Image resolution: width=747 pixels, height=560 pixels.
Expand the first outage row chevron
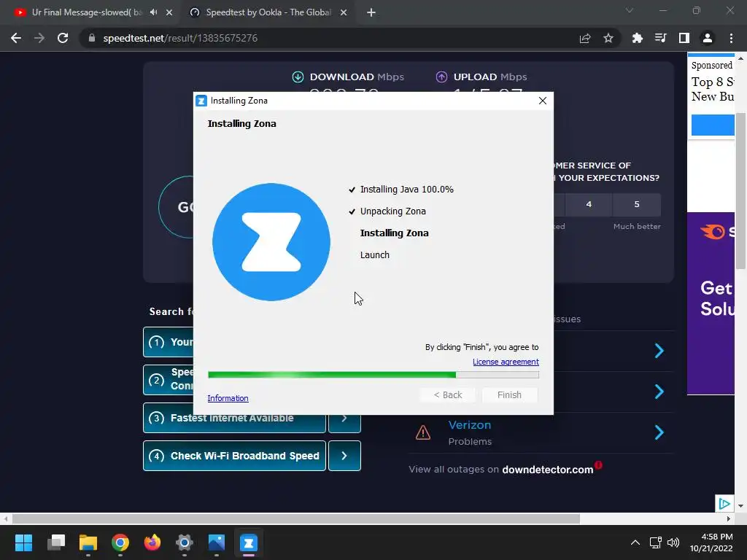(659, 351)
